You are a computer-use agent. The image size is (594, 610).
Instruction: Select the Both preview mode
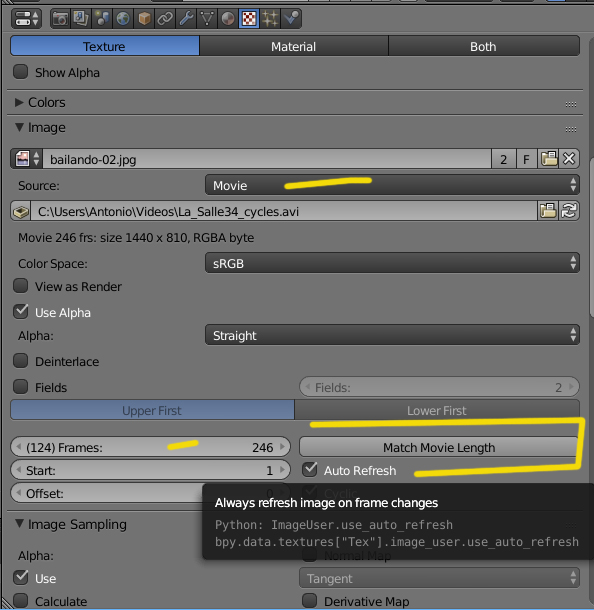[484, 46]
